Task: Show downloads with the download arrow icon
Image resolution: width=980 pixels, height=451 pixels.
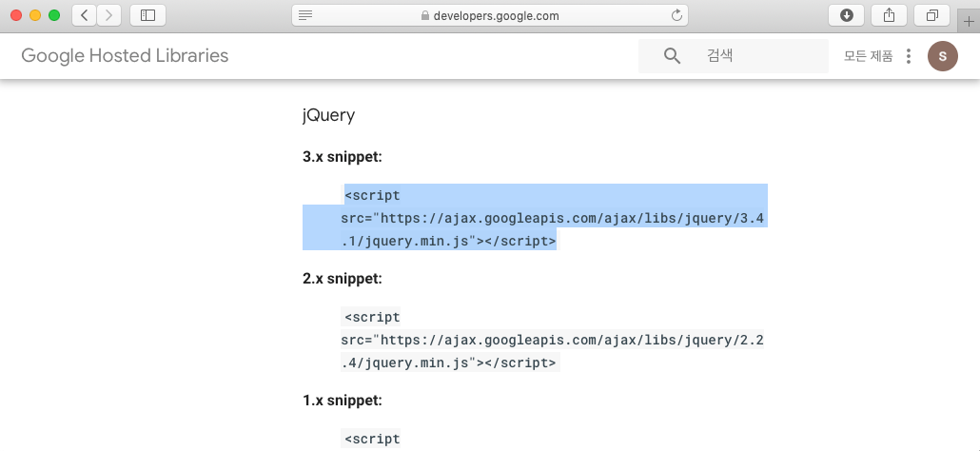Action: tap(846, 15)
